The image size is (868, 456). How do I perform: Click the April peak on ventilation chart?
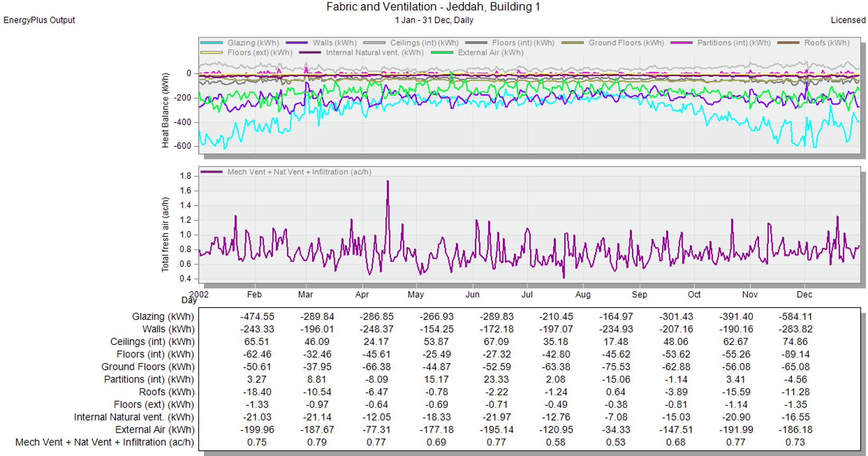pyautogui.click(x=388, y=182)
